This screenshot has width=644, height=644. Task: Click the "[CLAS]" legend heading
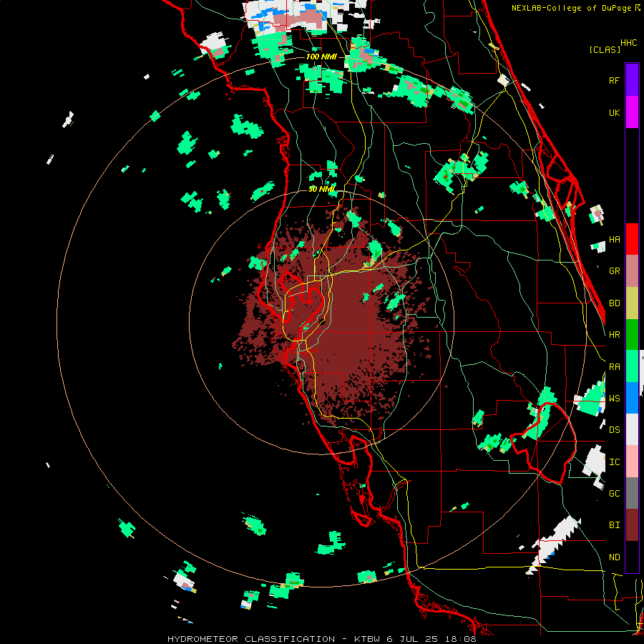click(605, 49)
